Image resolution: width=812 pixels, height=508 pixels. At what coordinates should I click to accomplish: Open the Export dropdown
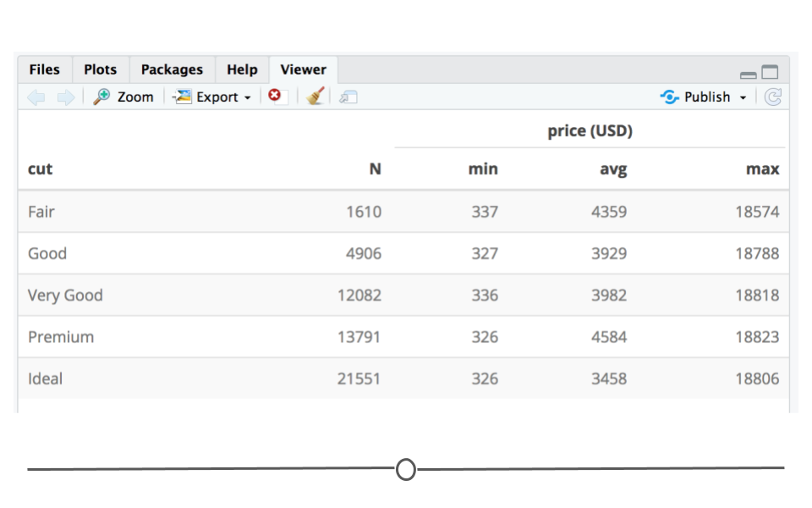pos(211,97)
